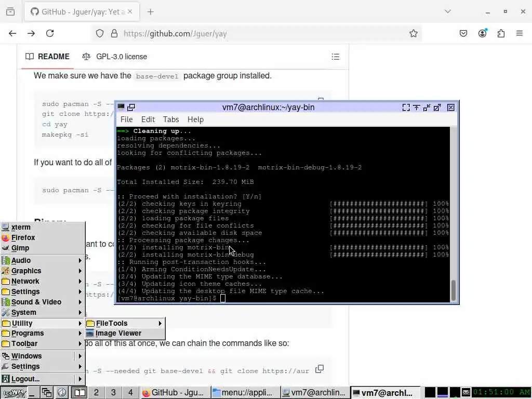The image size is (532, 399).
Task: Open the Firefox recent browsing icon
Action: [x=10, y=12]
